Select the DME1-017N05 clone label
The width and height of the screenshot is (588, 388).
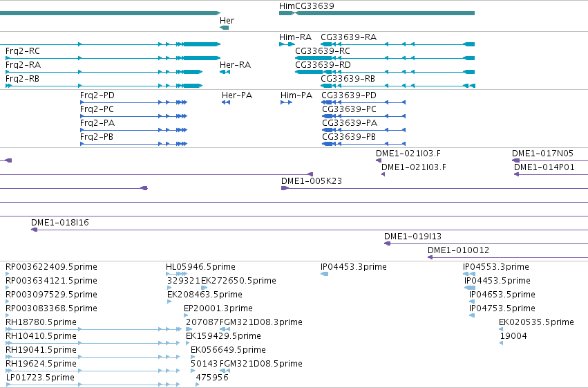pos(542,154)
